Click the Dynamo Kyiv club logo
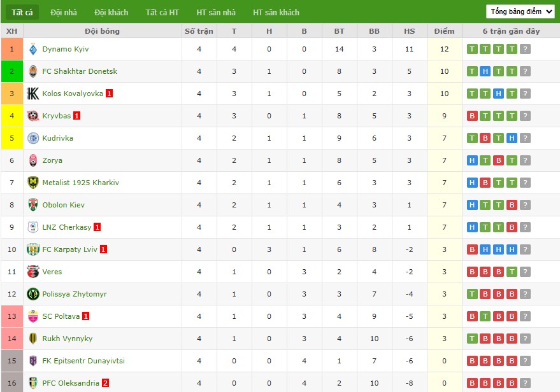This screenshot has height=392, width=560. tap(33, 49)
